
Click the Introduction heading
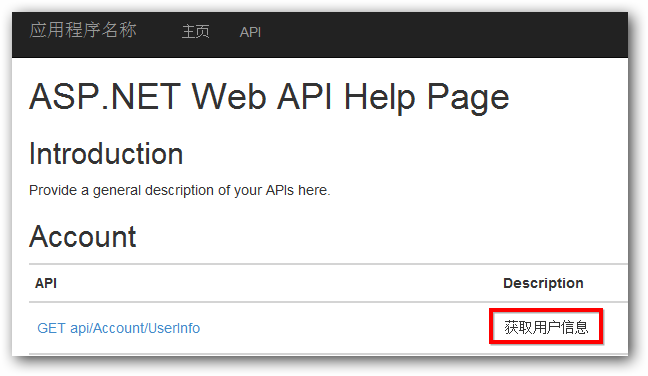pyautogui.click(x=106, y=154)
